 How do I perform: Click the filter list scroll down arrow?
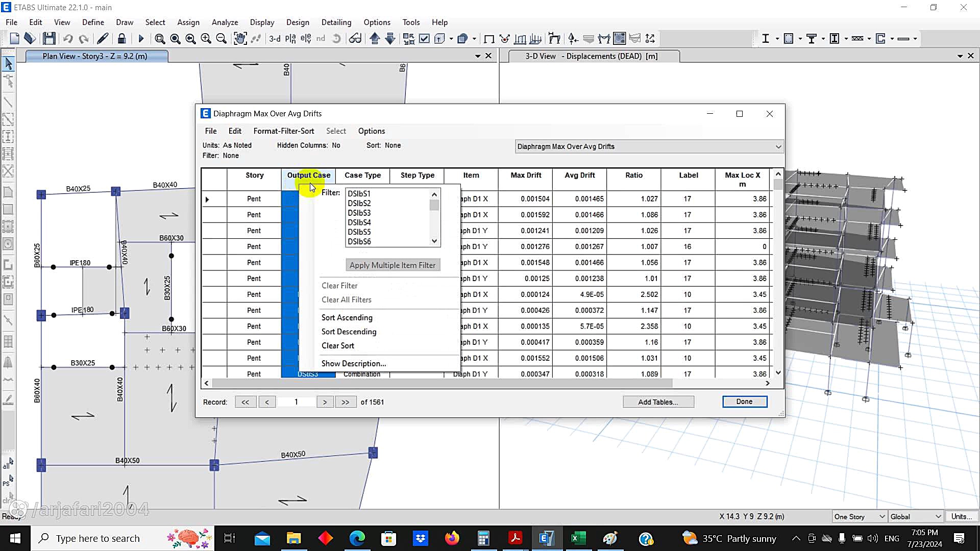[434, 241]
